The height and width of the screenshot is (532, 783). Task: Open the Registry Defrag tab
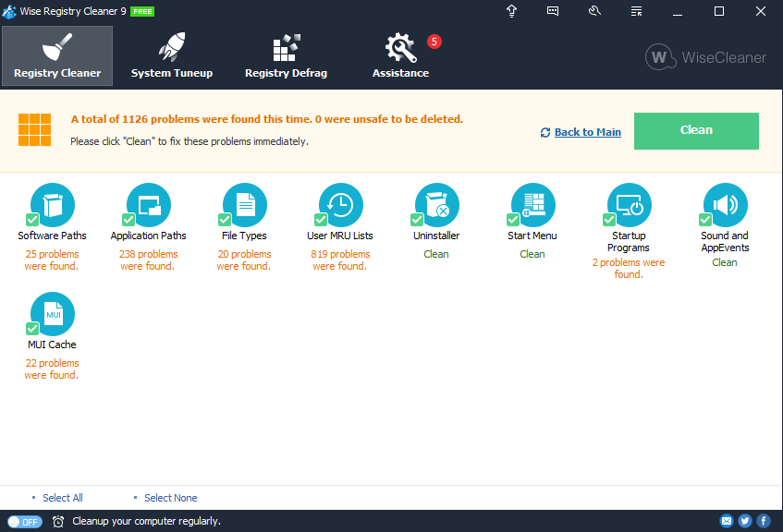coord(287,56)
